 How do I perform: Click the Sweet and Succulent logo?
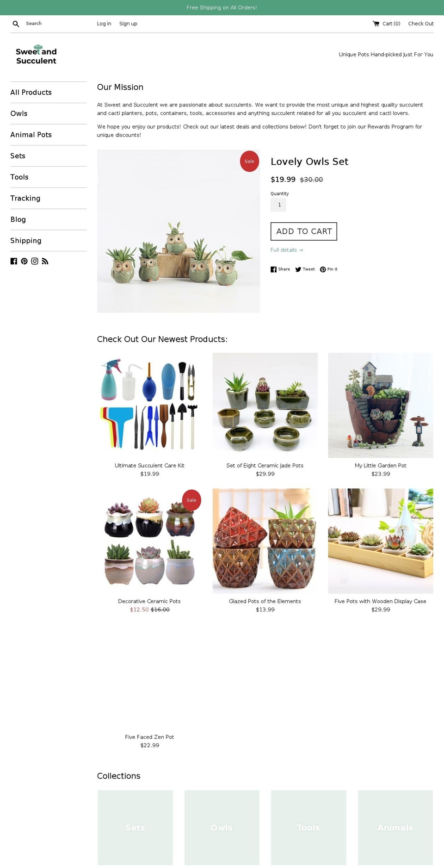pos(36,55)
